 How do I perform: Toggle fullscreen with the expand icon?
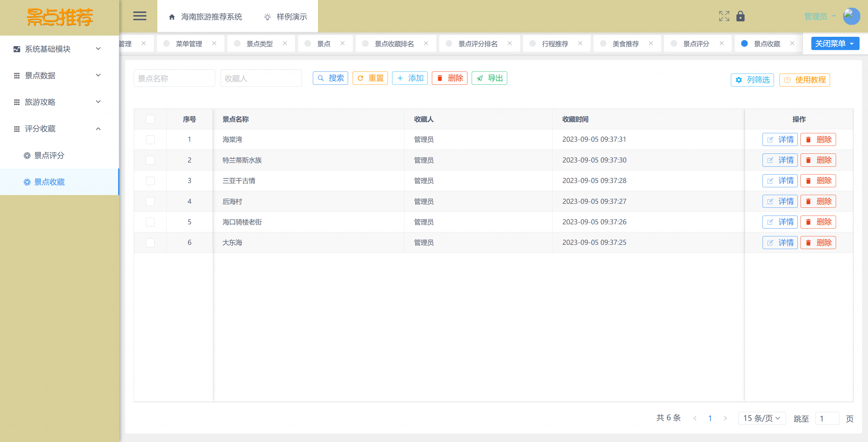tap(724, 16)
